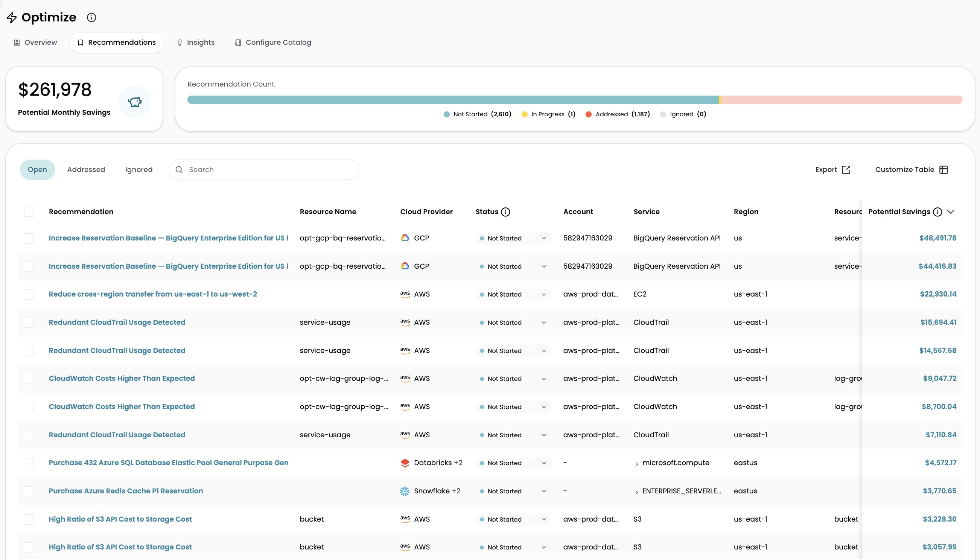The height and width of the screenshot is (560, 980).
Task: Click the search magnifier icon
Action: [x=179, y=170]
